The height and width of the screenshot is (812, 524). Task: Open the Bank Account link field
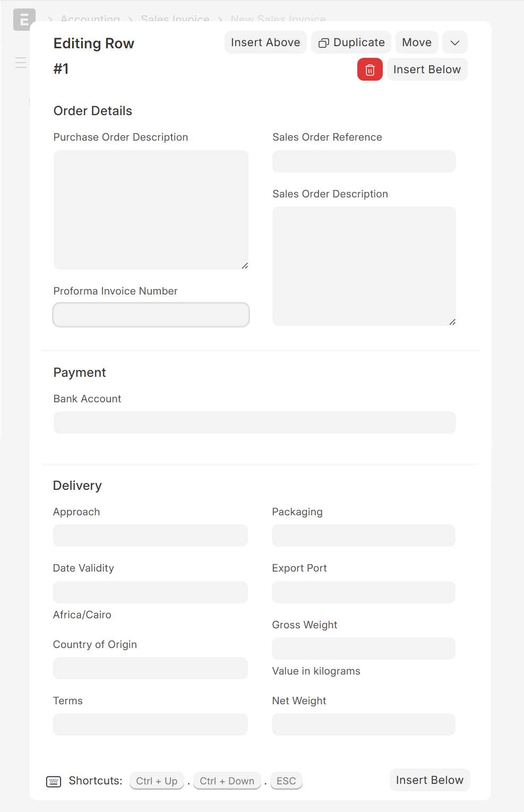click(255, 422)
